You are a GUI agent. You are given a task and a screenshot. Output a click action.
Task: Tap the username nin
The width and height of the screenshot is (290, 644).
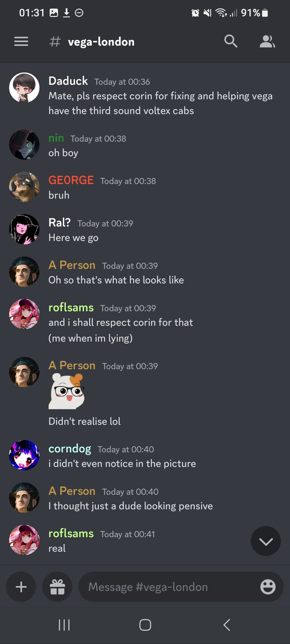[x=56, y=138]
